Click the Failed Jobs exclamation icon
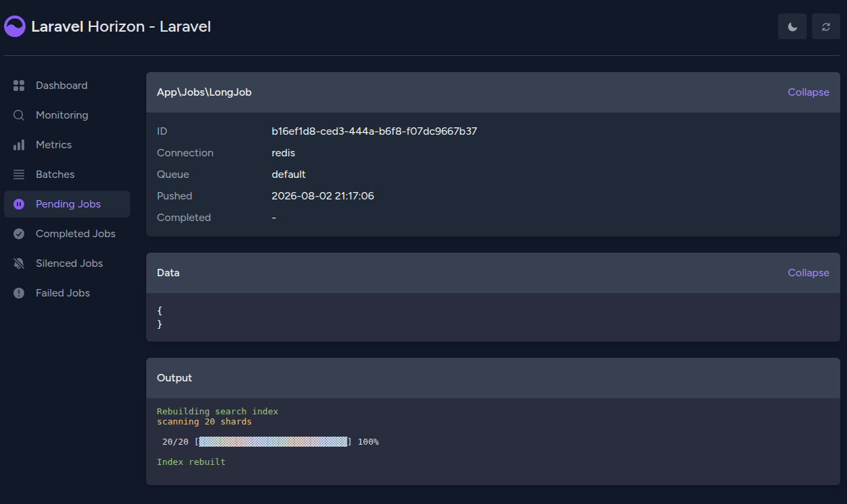Image resolution: width=847 pixels, height=504 pixels. pyautogui.click(x=19, y=293)
